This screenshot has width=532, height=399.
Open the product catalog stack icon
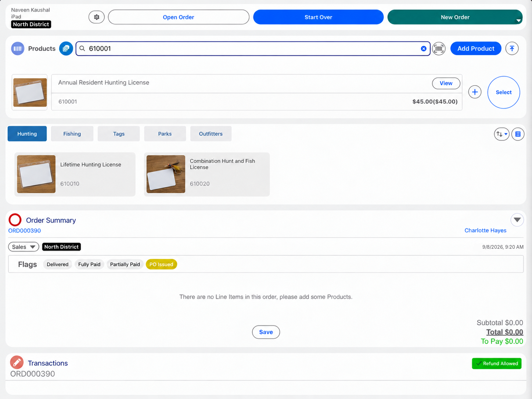pos(66,48)
